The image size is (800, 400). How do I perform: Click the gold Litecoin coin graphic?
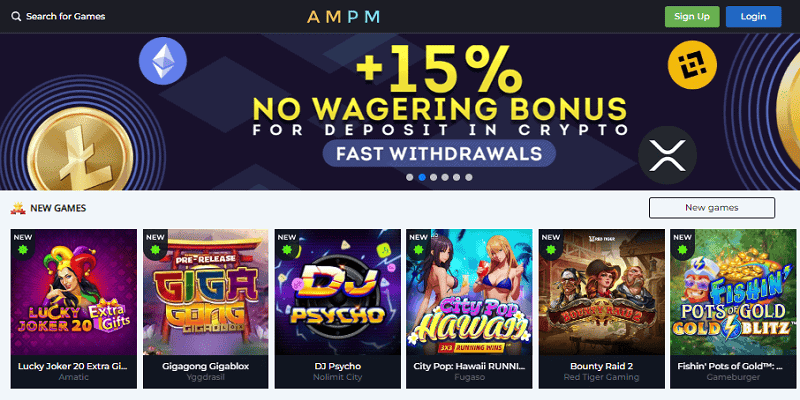pyautogui.click(x=80, y=151)
